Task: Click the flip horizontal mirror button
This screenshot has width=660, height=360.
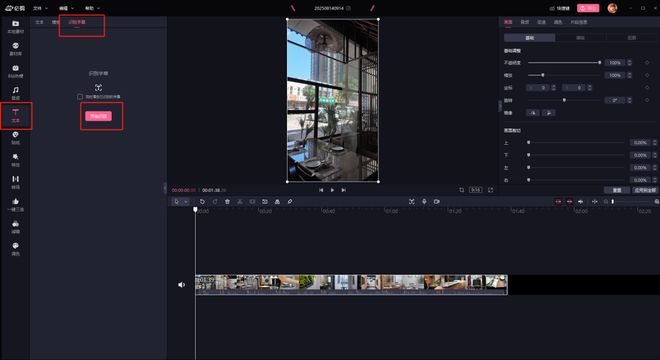Action: click(x=533, y=113)
